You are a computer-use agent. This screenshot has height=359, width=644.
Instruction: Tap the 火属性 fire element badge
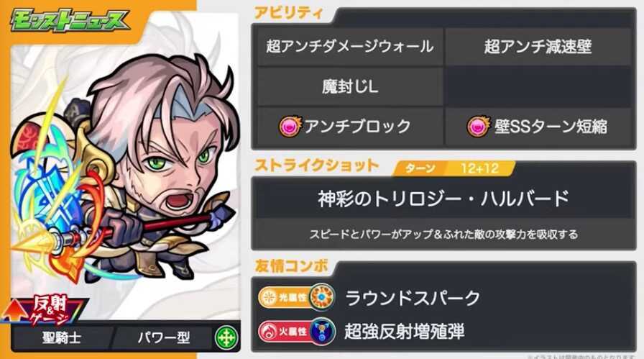click(284, 331)
